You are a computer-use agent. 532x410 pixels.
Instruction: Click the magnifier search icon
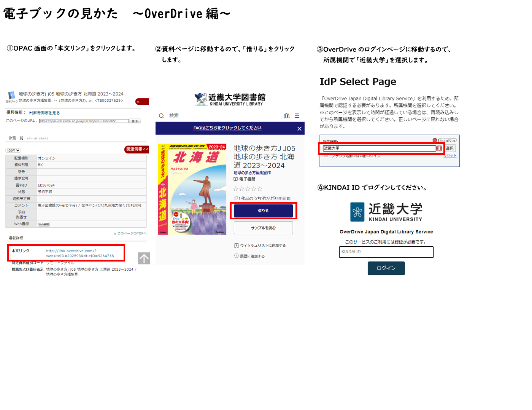tap(161, 116)
